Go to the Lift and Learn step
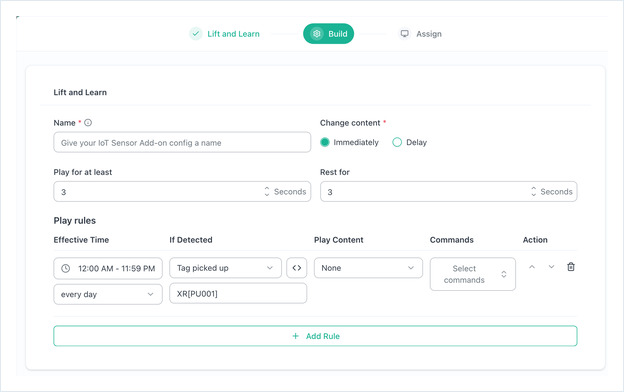This screenshot has height=392, width=624. (x=224, y=34)
